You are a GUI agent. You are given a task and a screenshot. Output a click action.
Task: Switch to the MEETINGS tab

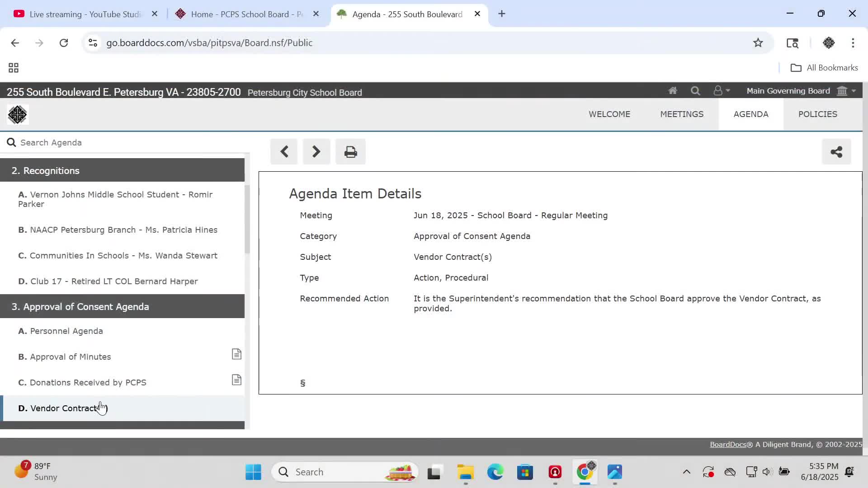tap(681, 114)
